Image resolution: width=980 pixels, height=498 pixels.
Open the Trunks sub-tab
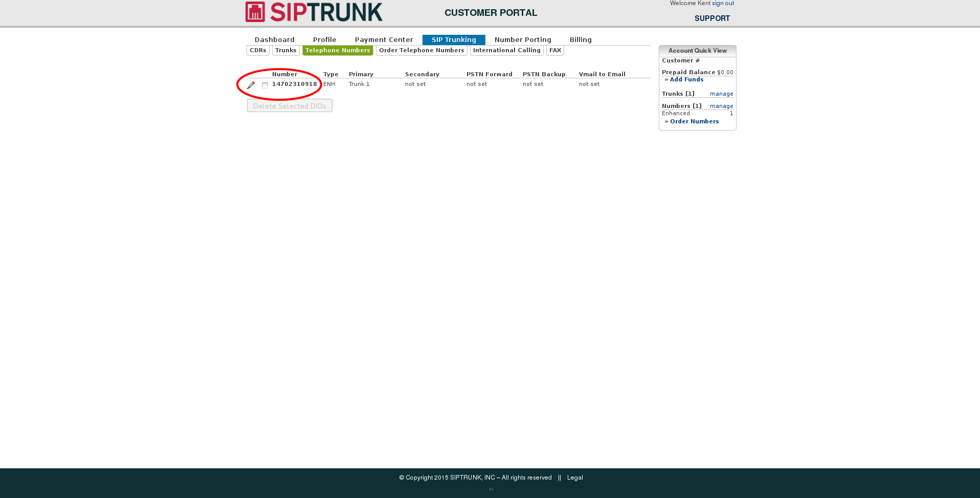(x=286, y=51)
